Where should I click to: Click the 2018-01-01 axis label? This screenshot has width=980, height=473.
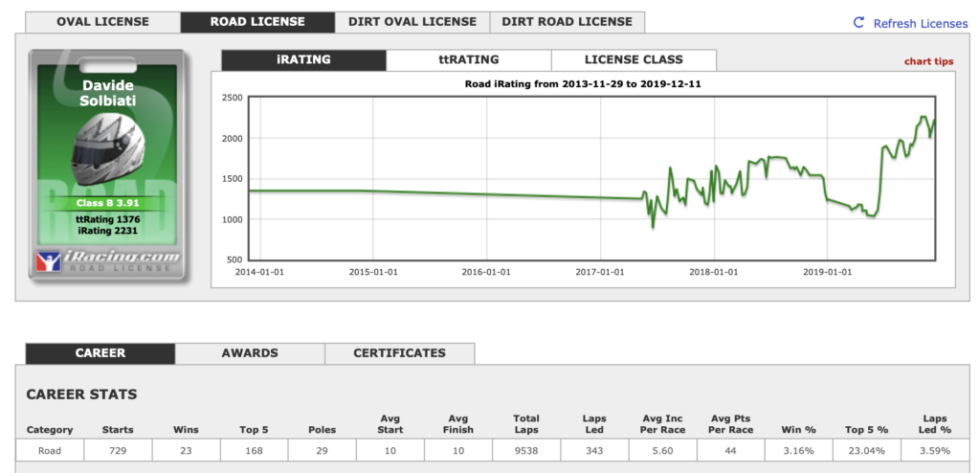714,272
